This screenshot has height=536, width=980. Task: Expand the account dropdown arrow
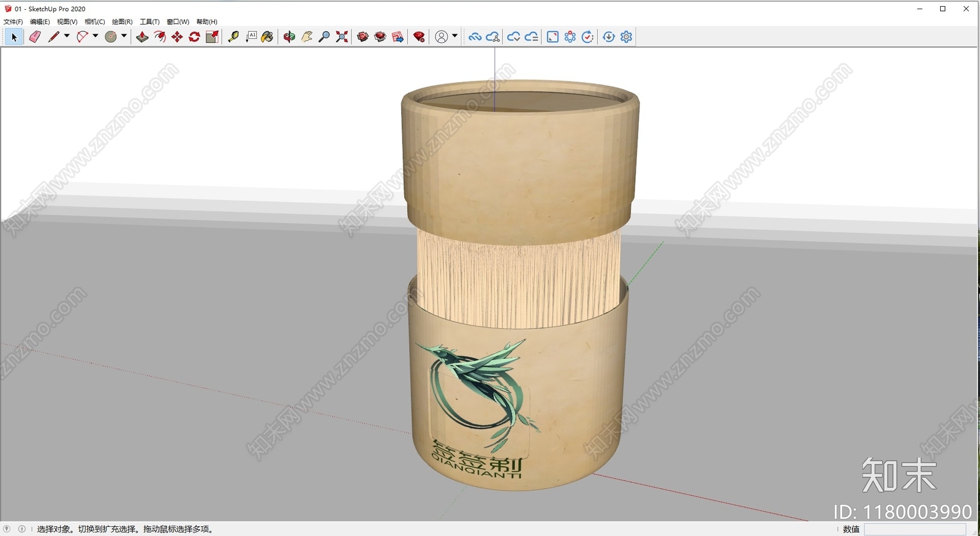(454, 36)
